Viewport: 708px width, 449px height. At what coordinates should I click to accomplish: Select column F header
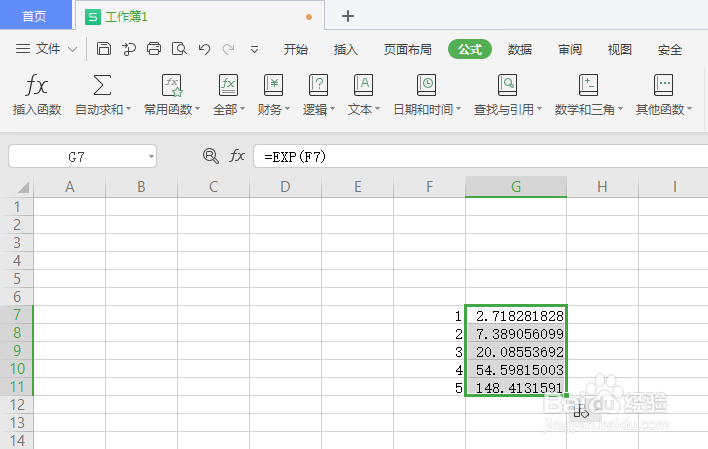pos(429,187)
